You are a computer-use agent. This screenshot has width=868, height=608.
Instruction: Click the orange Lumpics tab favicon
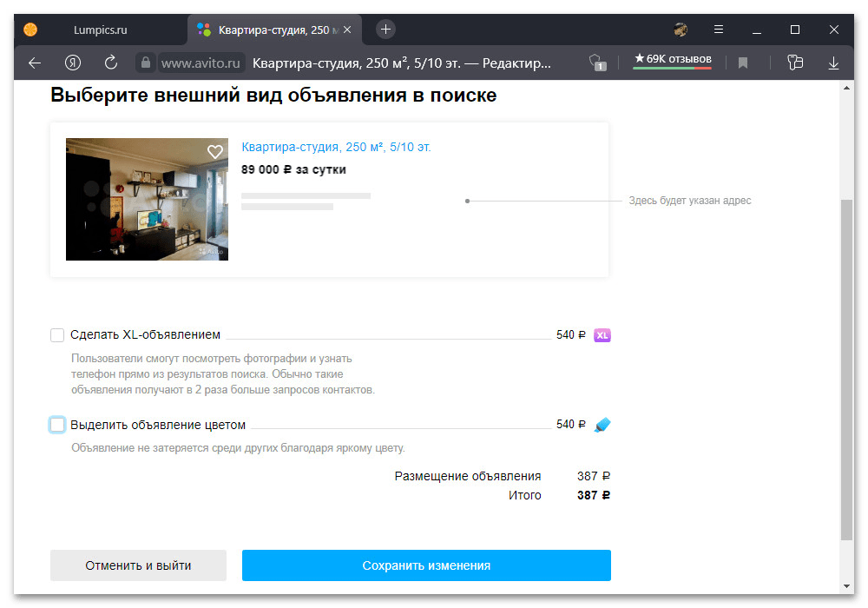coord(30,30)
